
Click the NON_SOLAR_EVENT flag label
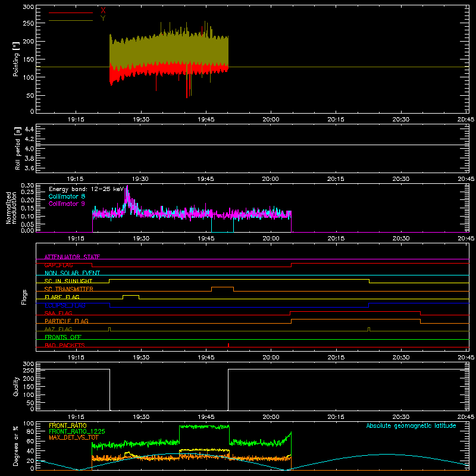pos(72,273)
